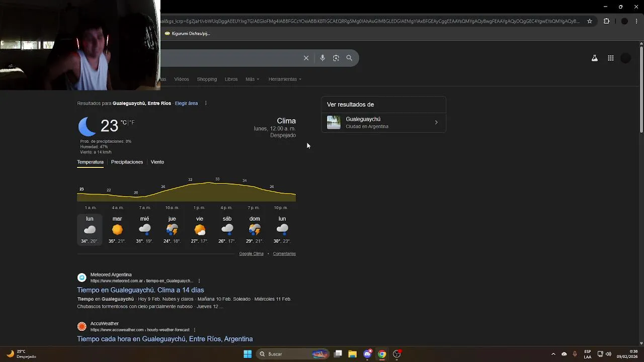Select Monday forecast cloud icon (34°/20°)
Image resolution: width=644 pixels, height=362 pixels.
(x=90, y=230)
